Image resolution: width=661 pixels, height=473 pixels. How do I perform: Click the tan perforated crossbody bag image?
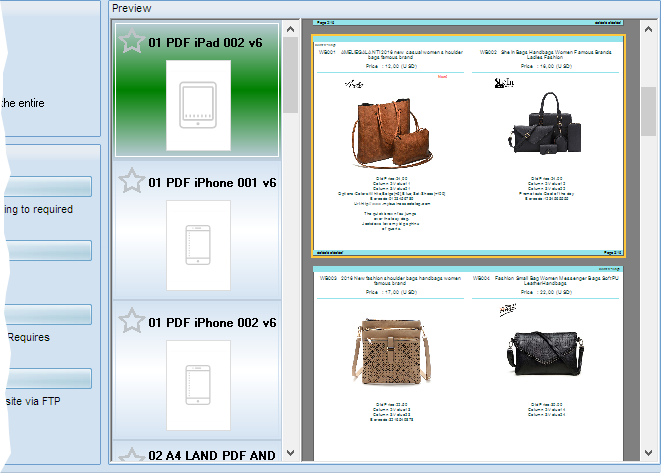(391, 351)
